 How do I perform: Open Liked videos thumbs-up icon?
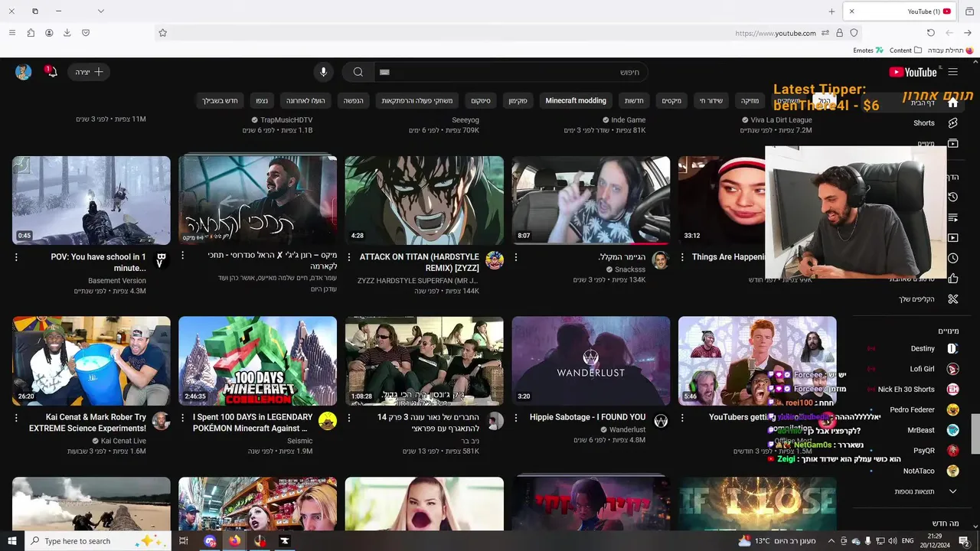953,279
